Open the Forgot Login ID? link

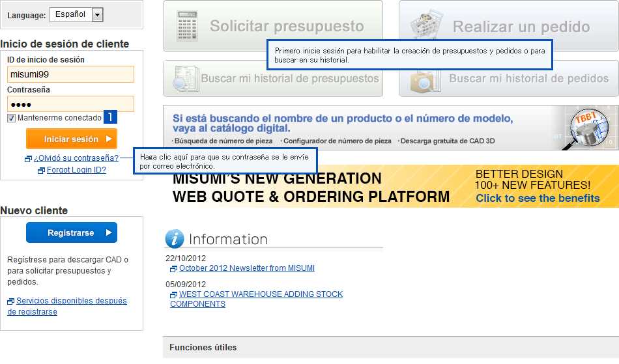coord(77,170)
